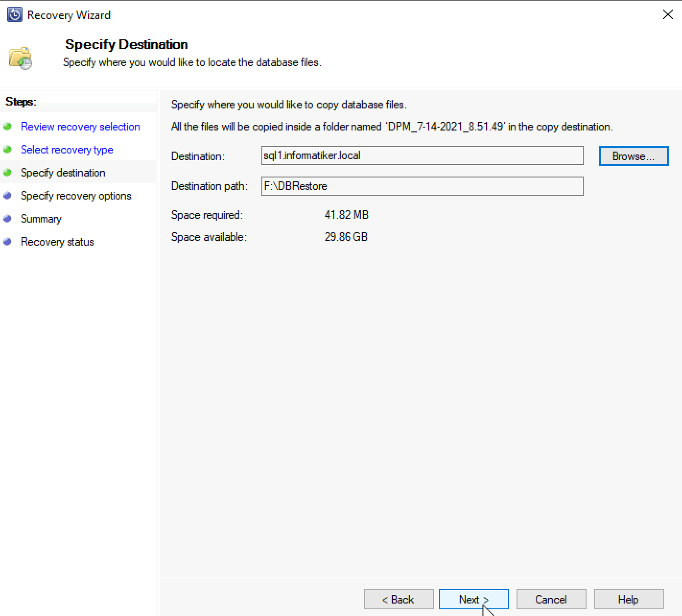The width and height of the screenshot is (682, 616).
Task: Click the 41.82 MB space required value
Action: point(346,214)
